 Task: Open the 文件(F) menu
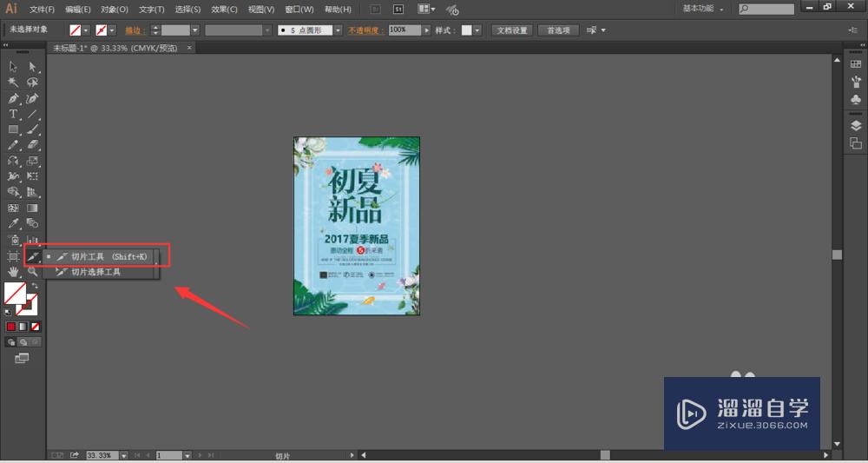(42, 10)
